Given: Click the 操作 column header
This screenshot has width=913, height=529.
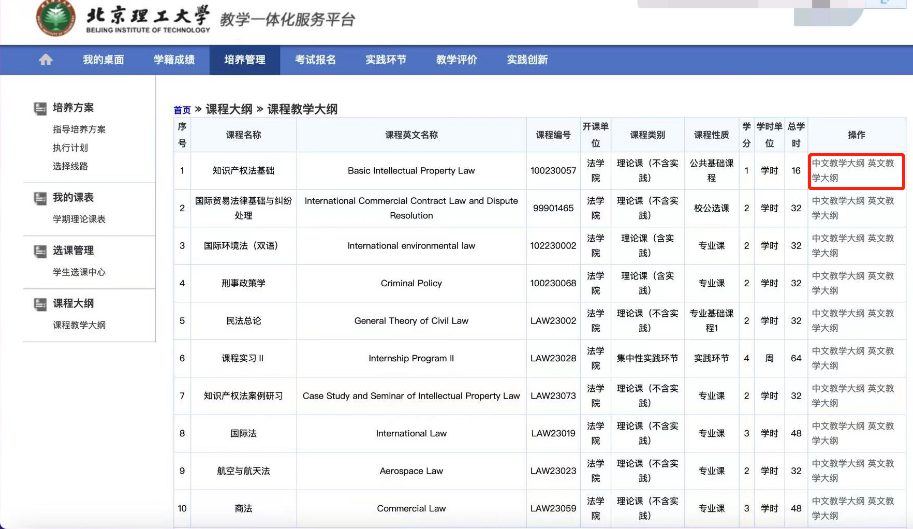Looking at the screenshot, I should click(857, 135).
